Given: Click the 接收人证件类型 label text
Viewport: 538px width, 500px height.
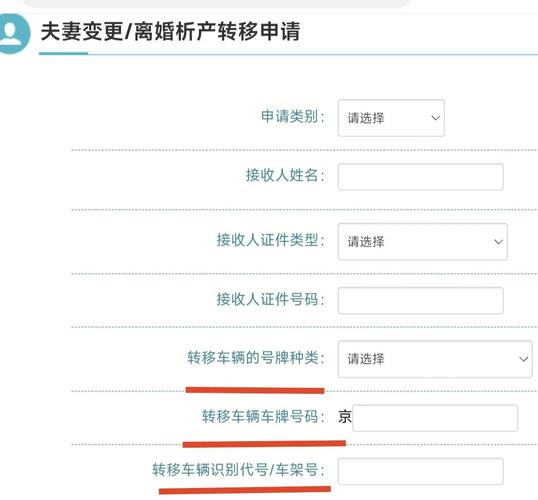Looking at the screenshot, I should (270, 240).
